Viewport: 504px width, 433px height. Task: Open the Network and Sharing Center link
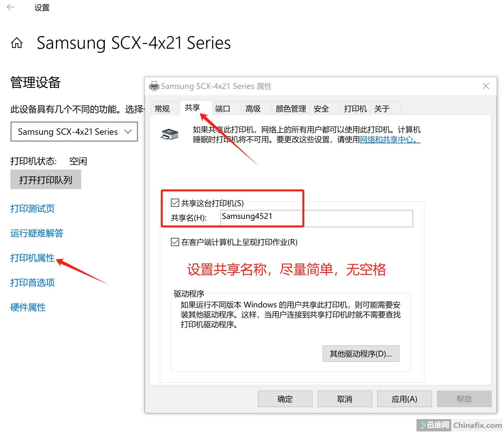[390, 139]
